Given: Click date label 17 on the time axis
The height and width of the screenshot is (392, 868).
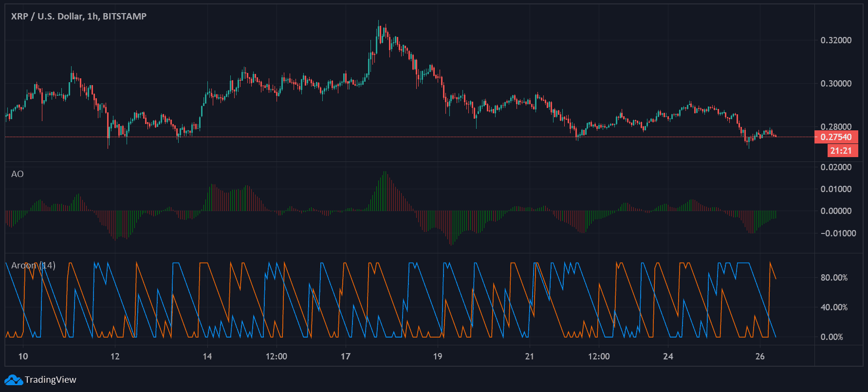Looking at the screenshot, I should [x=346, y=356].
